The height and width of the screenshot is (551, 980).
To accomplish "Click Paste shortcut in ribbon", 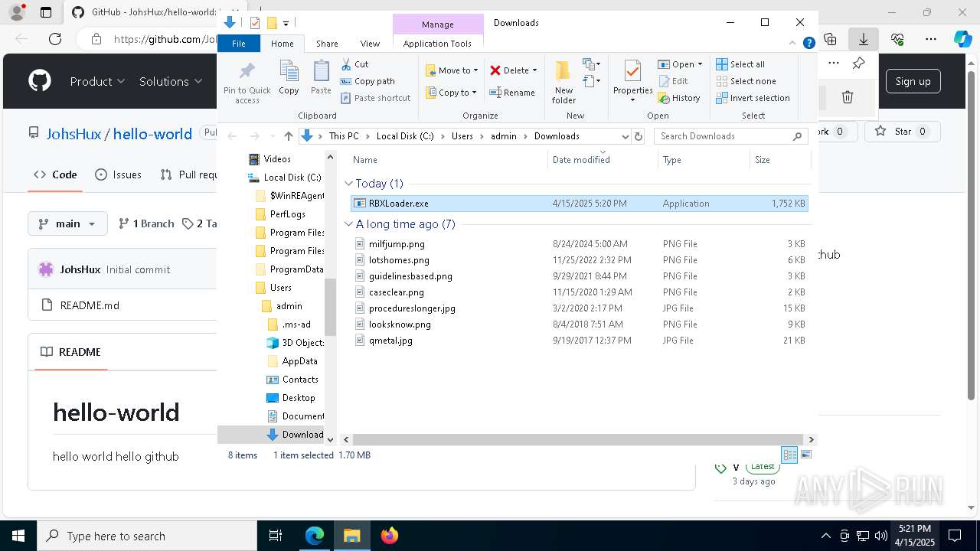I will 375,98.
